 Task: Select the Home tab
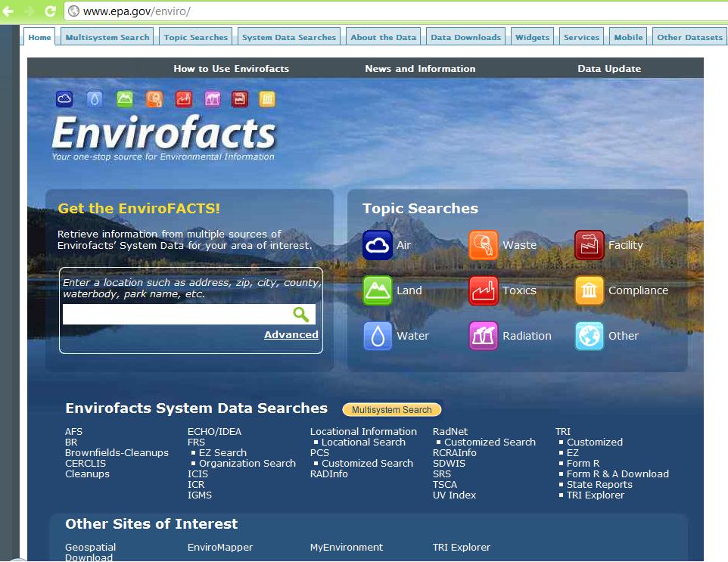pos(39,37)
